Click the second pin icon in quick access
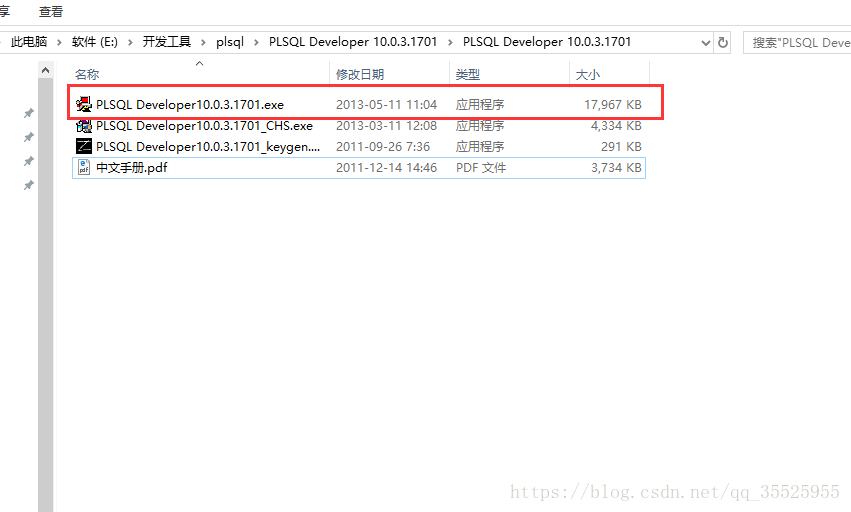Viewport: 851px width, 512px height. pyautogui.click(x=29, y=137)
